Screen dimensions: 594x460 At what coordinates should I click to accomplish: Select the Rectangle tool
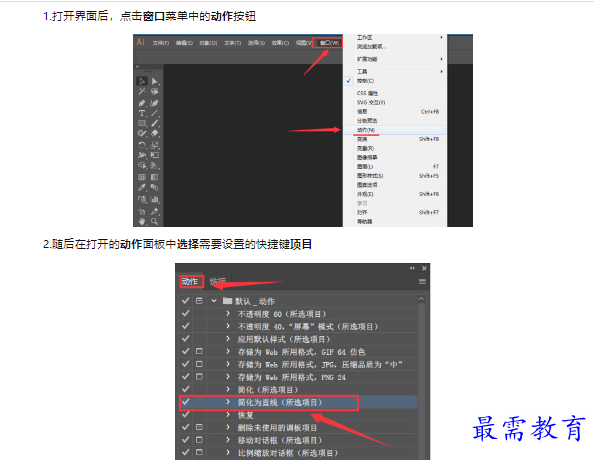pos(142,123)
